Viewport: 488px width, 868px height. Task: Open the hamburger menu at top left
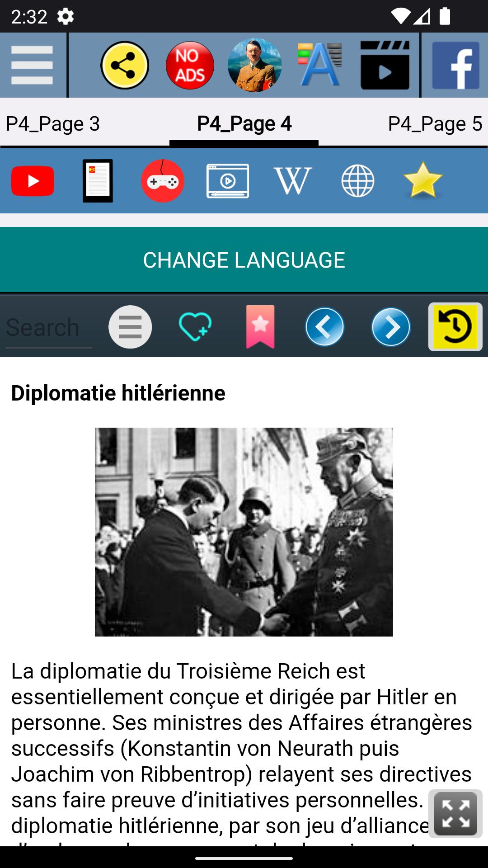tap(32, 65)
